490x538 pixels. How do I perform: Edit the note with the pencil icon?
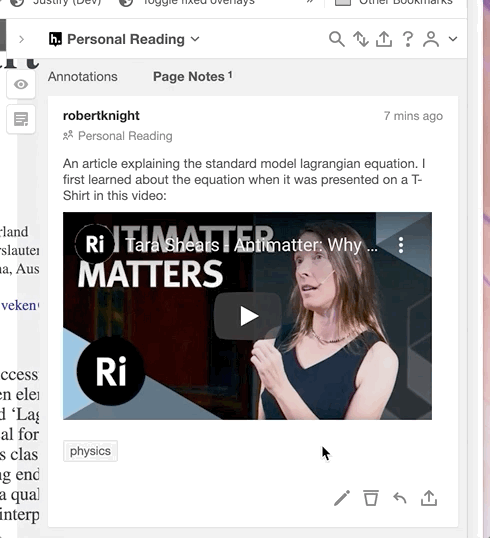342,498
